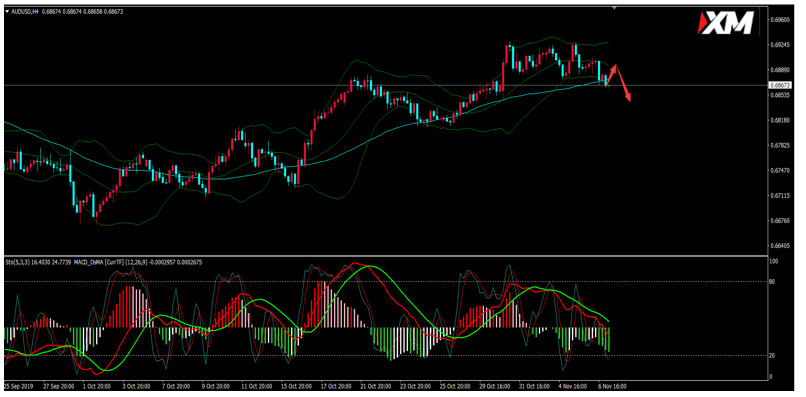Click the 25 Oct 20:00 time label
The image size is (806, 397).
455,386
